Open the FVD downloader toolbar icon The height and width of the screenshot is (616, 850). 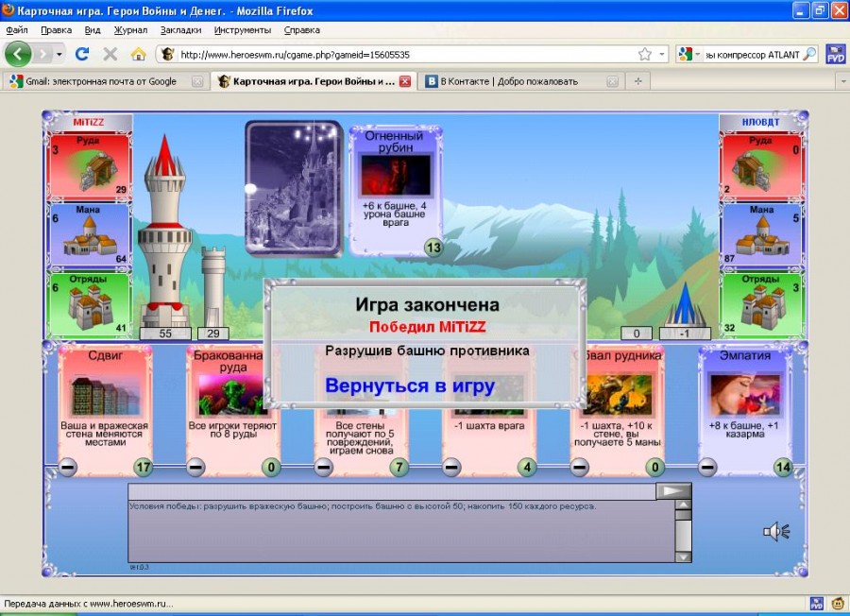[x=836, y=54]
